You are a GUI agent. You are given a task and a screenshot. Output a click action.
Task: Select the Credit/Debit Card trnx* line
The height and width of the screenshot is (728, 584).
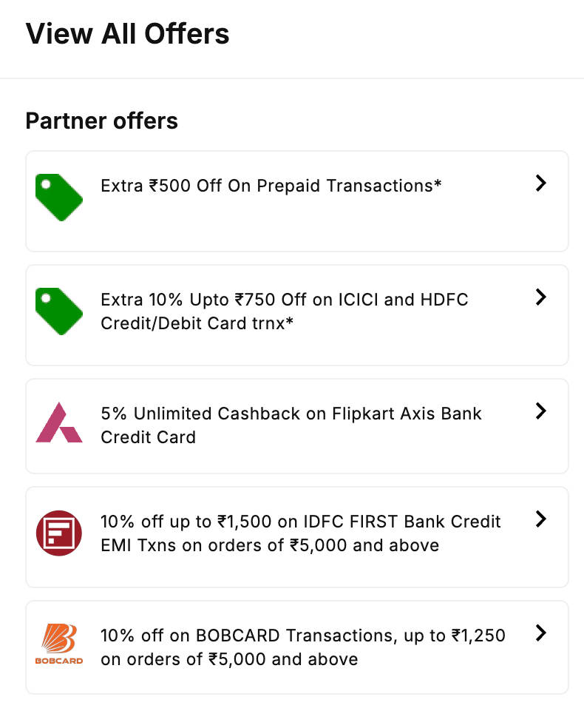(x=197, y=323)
